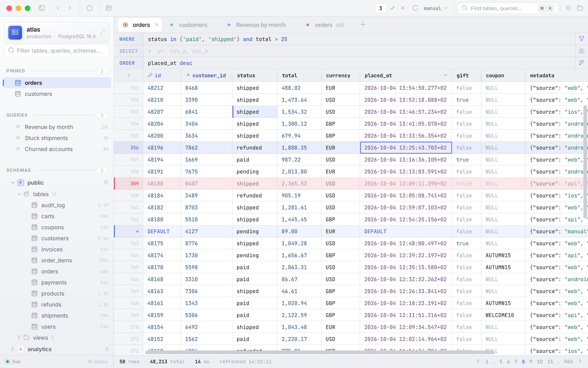Click the horizontal scrollbar of the table

tap(320, 352)
